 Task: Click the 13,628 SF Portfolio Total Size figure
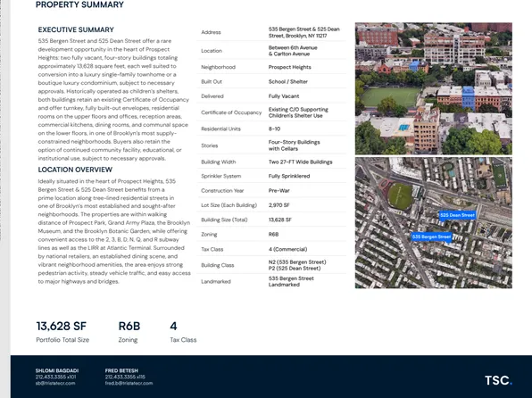coord(61,326)
